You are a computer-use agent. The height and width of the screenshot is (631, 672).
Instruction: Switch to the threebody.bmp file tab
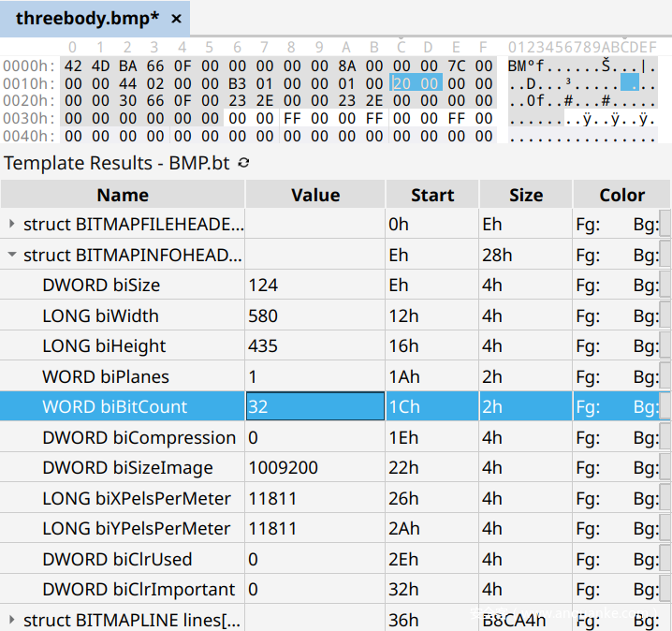point(84,18)
